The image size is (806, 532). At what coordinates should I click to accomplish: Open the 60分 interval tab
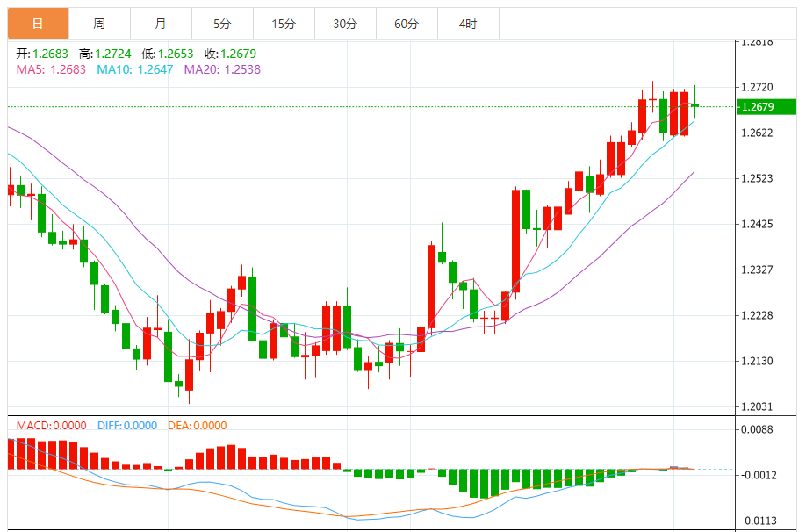[x=407, y=24]
